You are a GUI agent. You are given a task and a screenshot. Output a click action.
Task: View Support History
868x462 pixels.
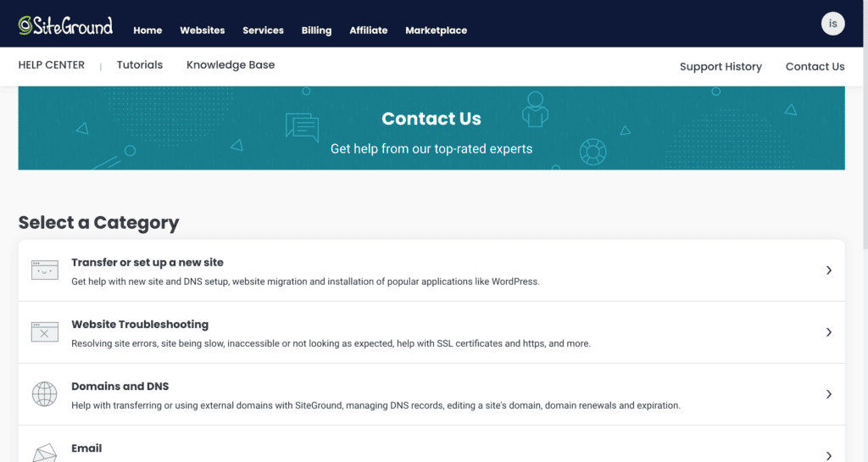(721, 66)
